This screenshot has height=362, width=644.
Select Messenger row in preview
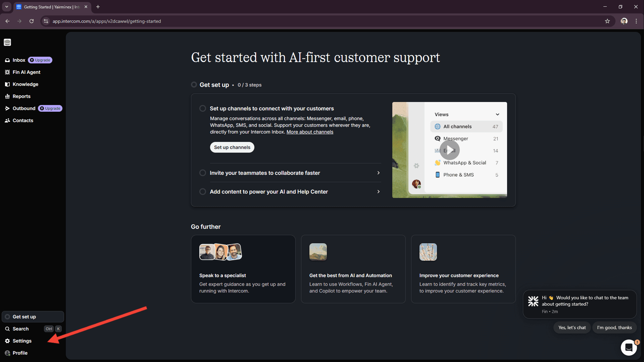(466, 139)
